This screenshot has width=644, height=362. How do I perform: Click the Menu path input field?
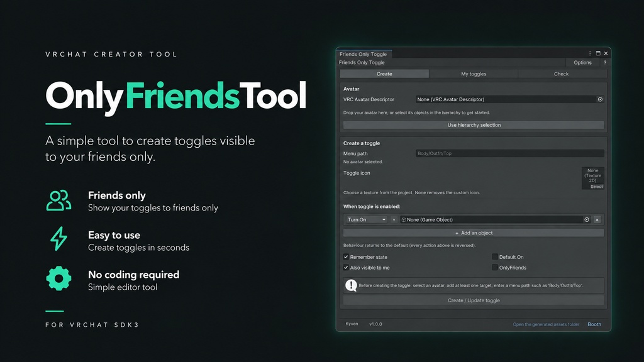coord(509,153)
